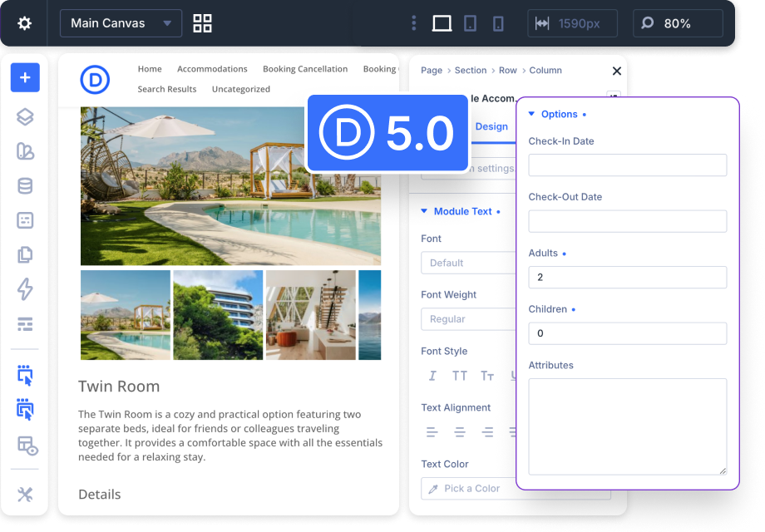Click the Check-Out Date field
Screen dimensions: 765x532
pyautogui.click(x=628, y=221)
